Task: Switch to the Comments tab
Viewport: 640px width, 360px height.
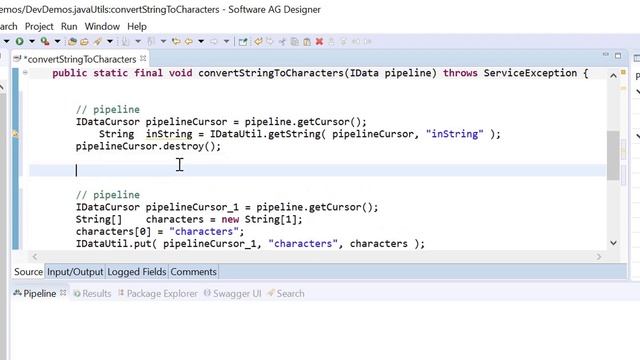Action: coord(193,272)
